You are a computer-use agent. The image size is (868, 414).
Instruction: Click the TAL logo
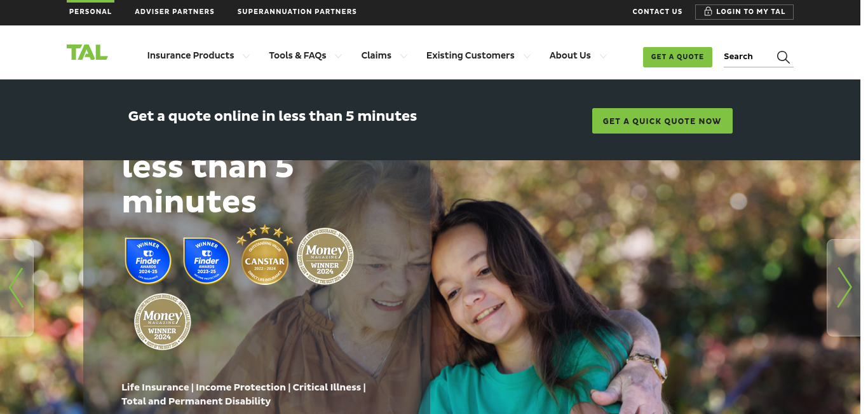tap(87, 52)
